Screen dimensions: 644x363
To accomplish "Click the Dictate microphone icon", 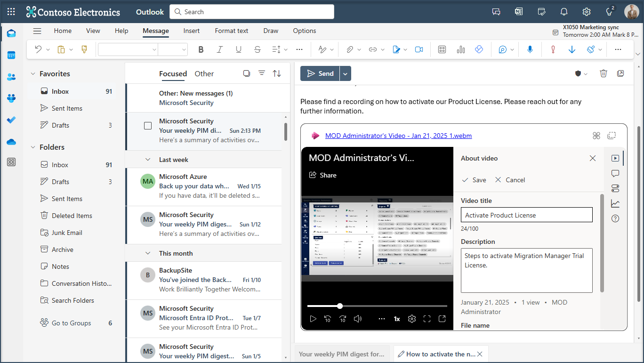I will [x=530, y=49].
